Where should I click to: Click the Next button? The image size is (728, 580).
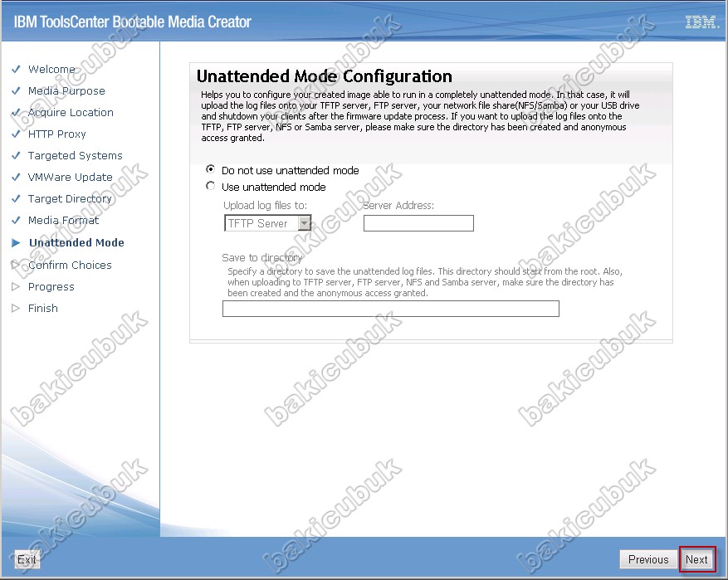[696, 559]
